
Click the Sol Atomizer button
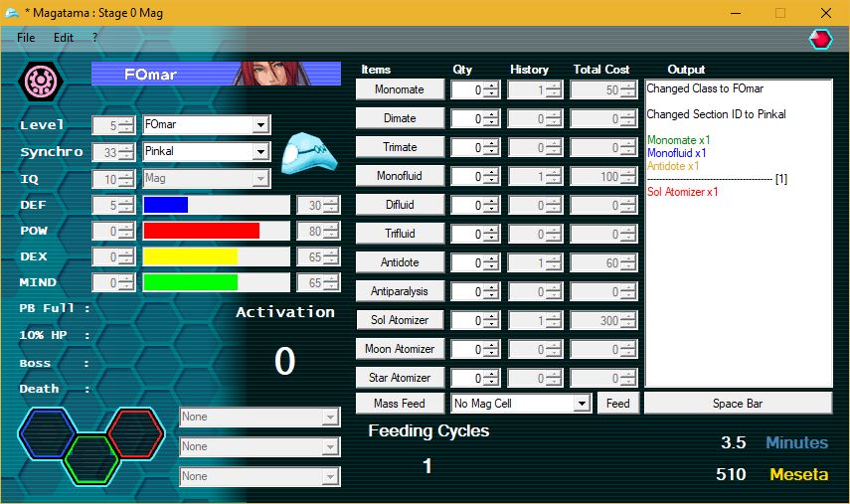tap(400, 320)
